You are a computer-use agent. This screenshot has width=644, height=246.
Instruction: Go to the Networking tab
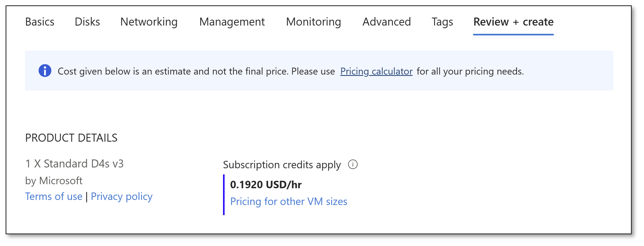pos(149,22)
